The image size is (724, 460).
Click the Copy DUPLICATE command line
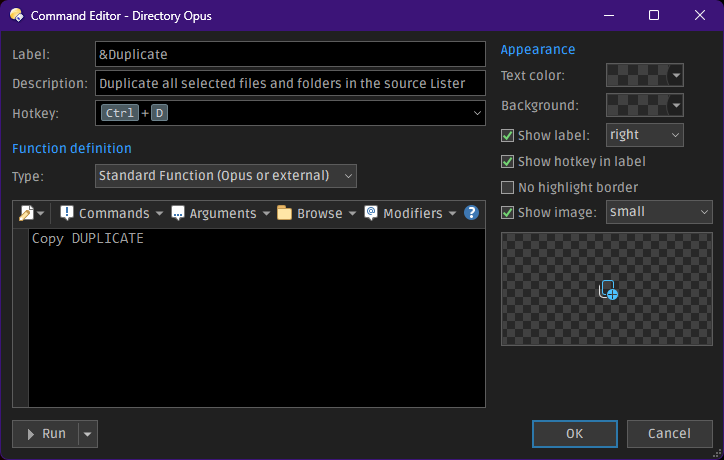(x=88, y=238)
